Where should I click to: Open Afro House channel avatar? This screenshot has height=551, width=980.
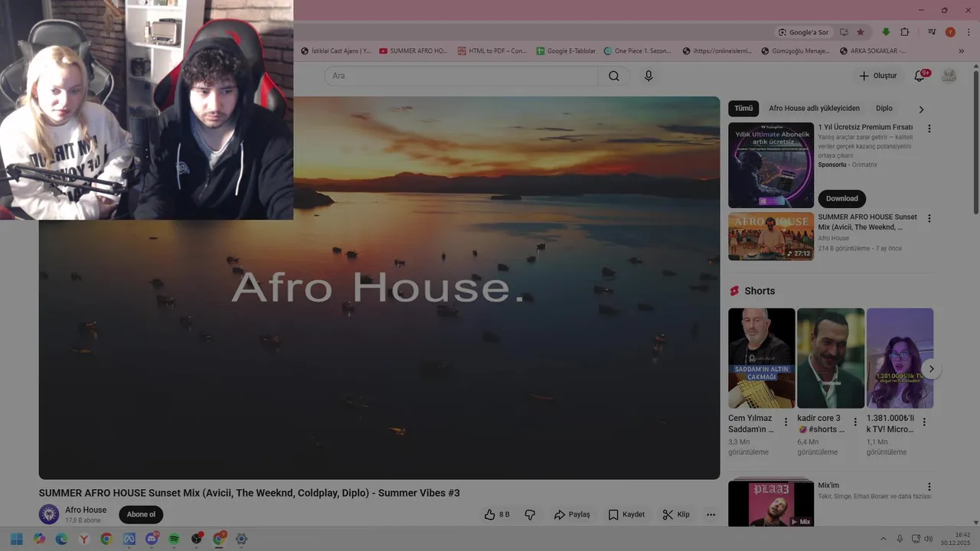[49, 514]
